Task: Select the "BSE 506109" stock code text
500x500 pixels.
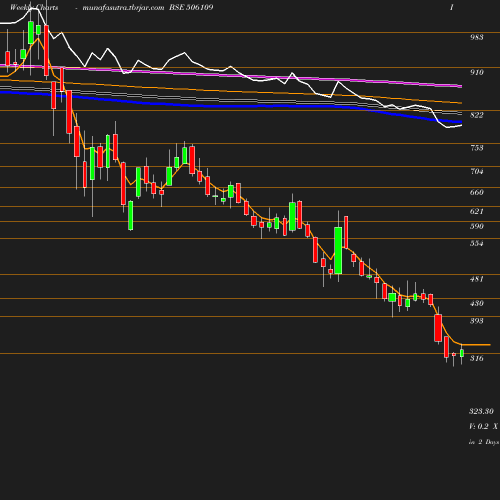Action: click(191, 7)
